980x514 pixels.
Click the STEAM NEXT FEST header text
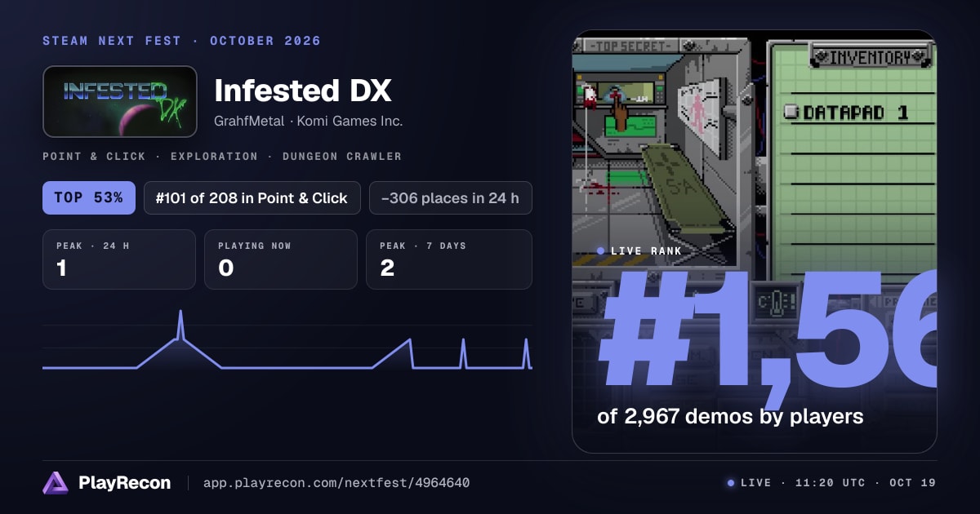(x=112, y=41)
